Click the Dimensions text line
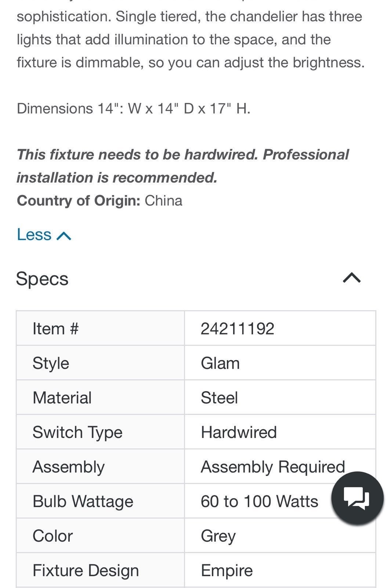The height and width of the screenshot is (588, 391). [x=134, y=108]
